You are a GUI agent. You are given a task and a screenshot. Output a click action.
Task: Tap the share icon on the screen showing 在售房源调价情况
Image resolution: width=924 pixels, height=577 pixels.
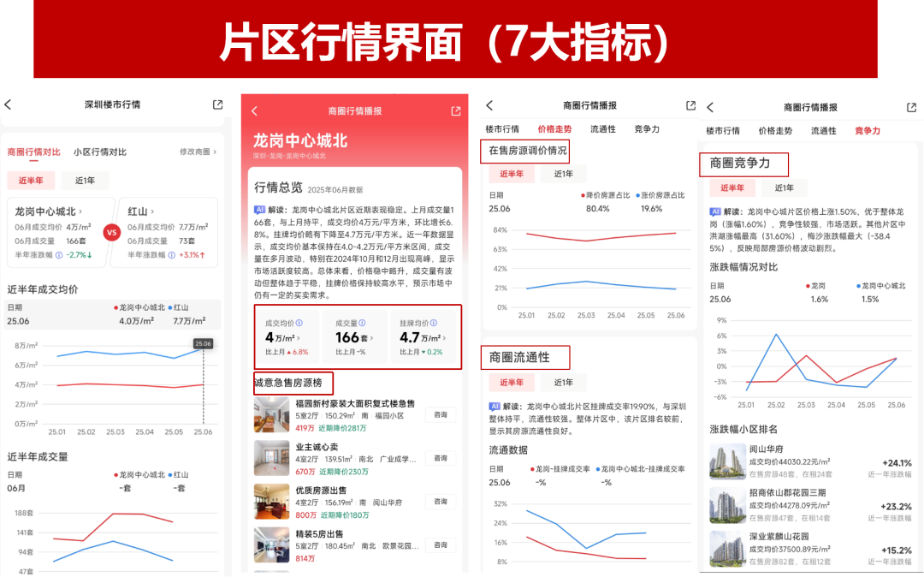click(690, 105)
